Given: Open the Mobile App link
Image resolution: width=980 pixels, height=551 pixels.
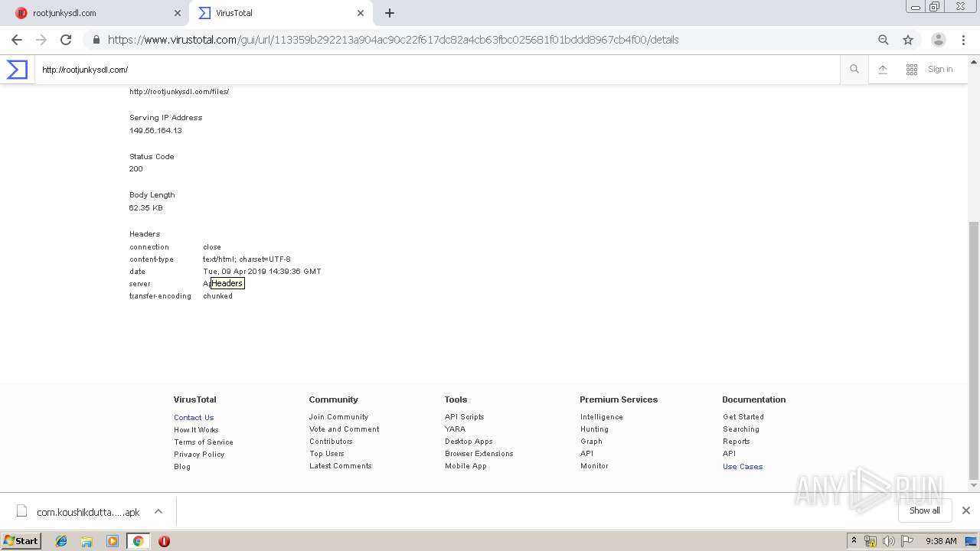Looking at the screenshot, I should [465, 466].
